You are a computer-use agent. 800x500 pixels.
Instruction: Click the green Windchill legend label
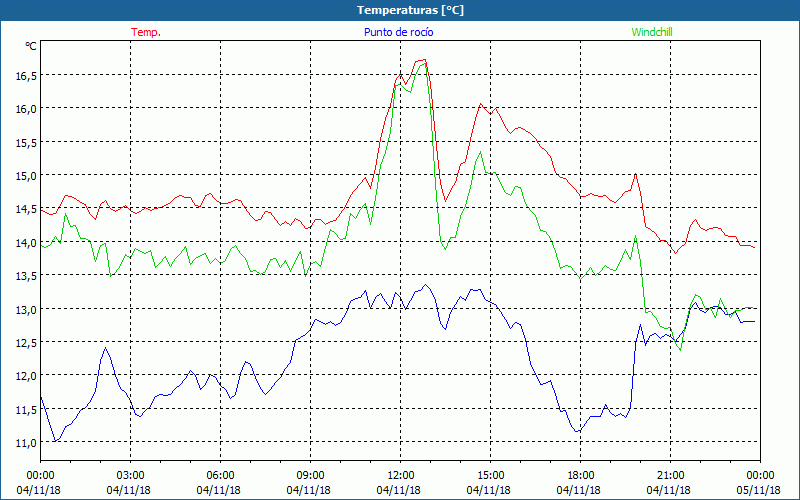point(652,32)
